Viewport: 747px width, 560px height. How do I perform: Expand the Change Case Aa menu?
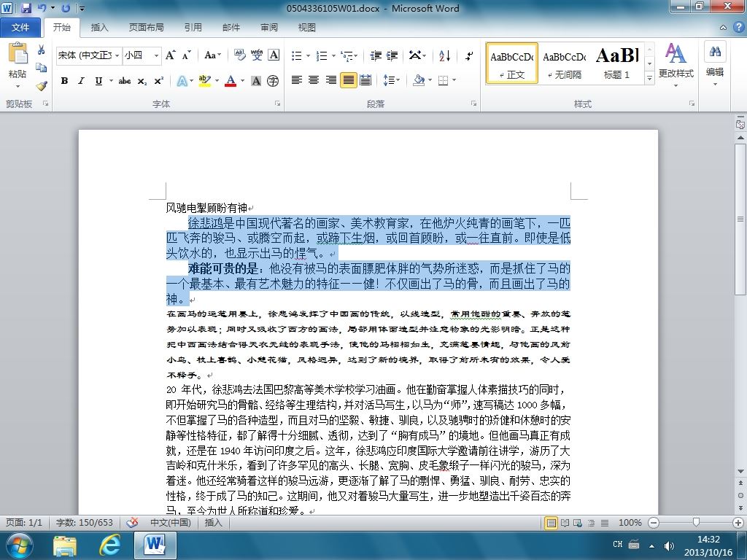click(212, 55)
